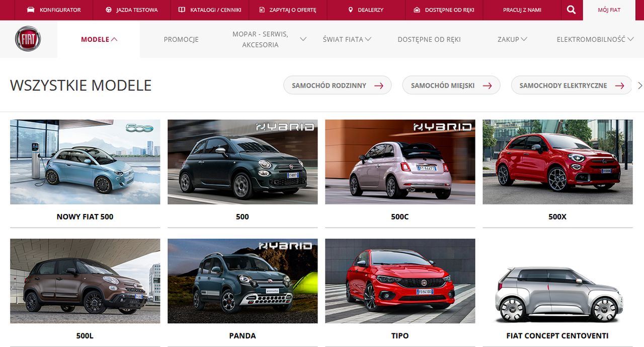This screenshot has height=347, width=644.
Task: Click the NOWY FIAT 500 model name
Action: (x=85, y=217)
